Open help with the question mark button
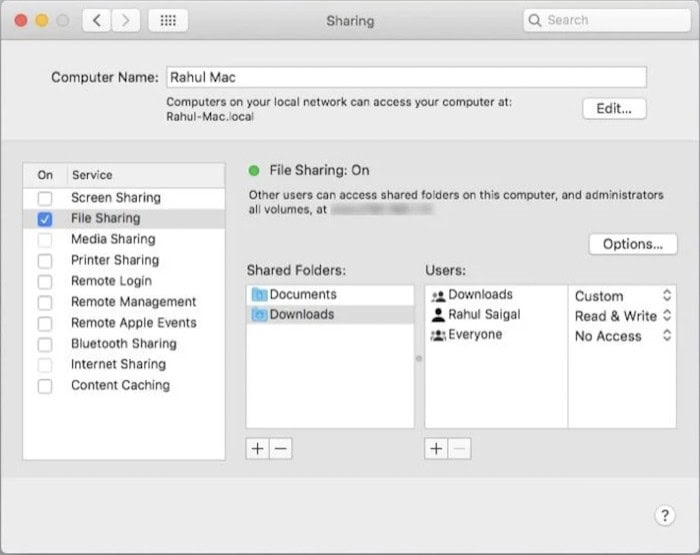Image resolution: width=700 pixels, height=555 pixels. (665, 515)
